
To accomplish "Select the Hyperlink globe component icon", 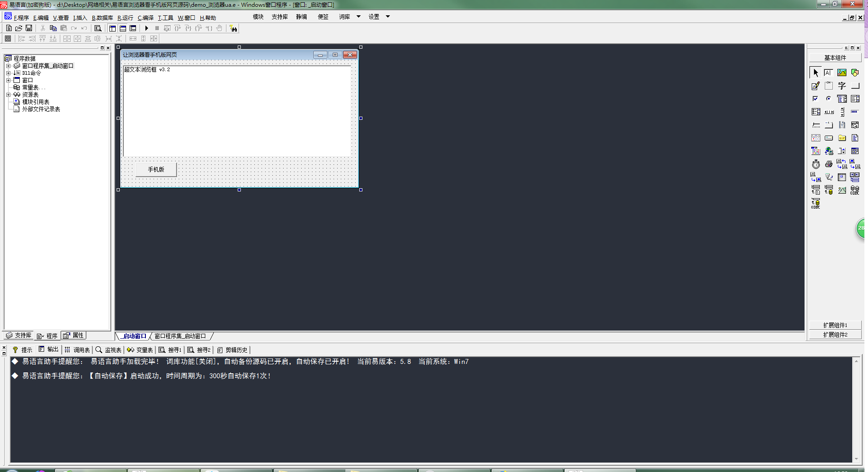I will coord(829,151).
